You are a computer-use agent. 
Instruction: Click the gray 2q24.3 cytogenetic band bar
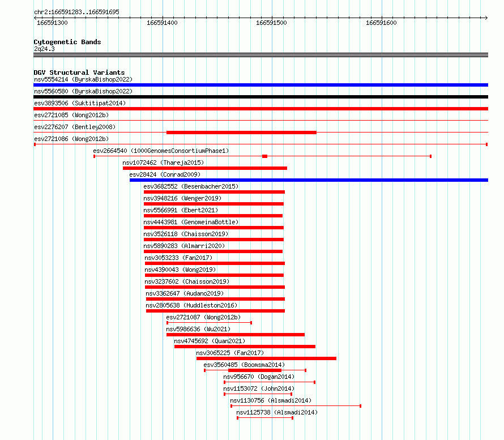tap(260, 55)
